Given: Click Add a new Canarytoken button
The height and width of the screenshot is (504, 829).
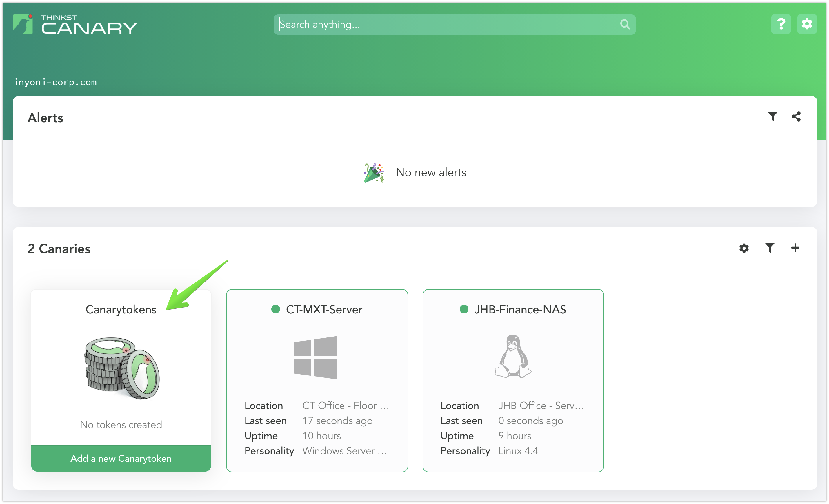Looking at the screenshot, I should pos(121,459).
